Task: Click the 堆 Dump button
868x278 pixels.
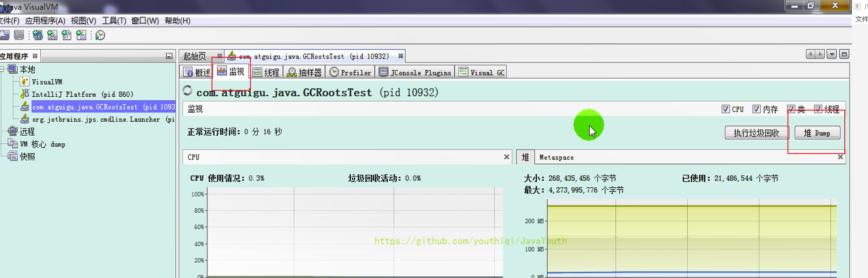Action: click(x=817, y=133)
